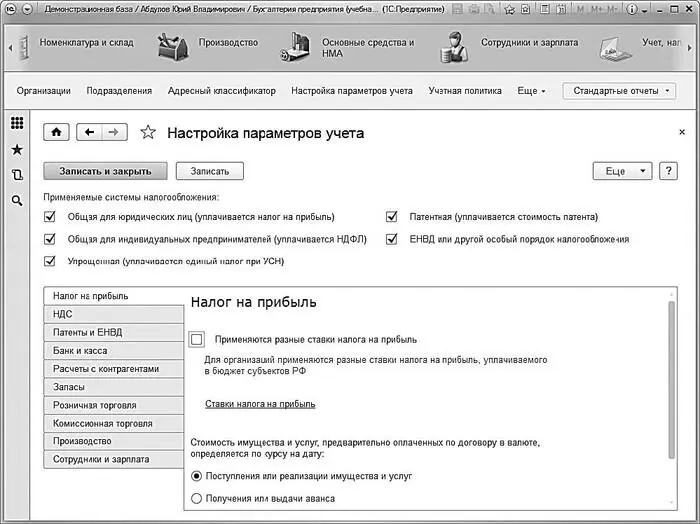Go to the home page button

(56, 132)
